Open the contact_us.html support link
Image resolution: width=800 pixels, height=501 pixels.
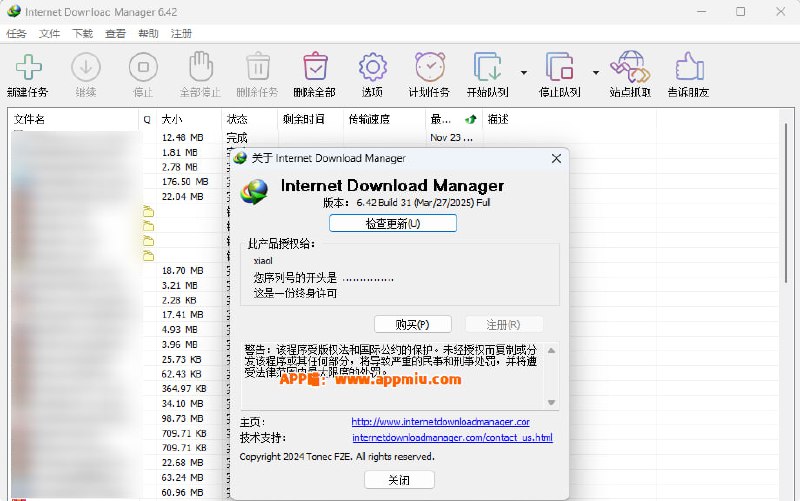point(452,438)
